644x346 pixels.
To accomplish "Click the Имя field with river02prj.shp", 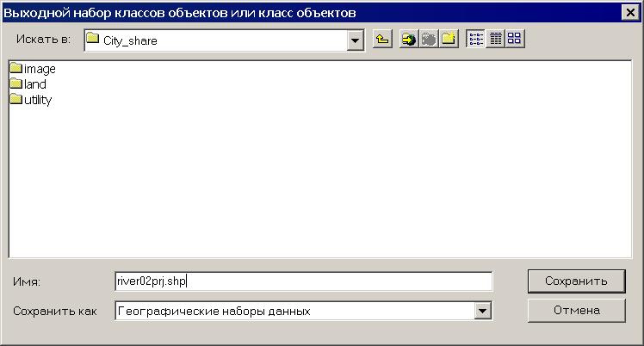I will [x=304, y=281].
